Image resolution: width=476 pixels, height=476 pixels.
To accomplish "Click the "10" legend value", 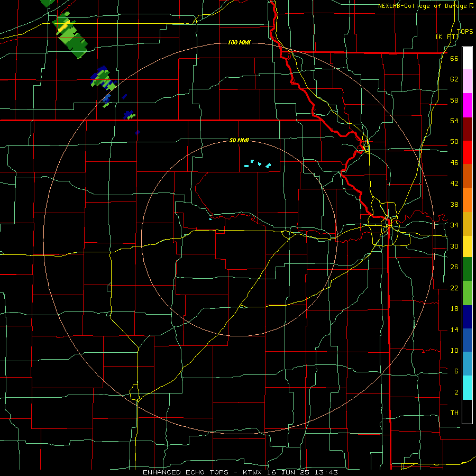I will 454,350.
